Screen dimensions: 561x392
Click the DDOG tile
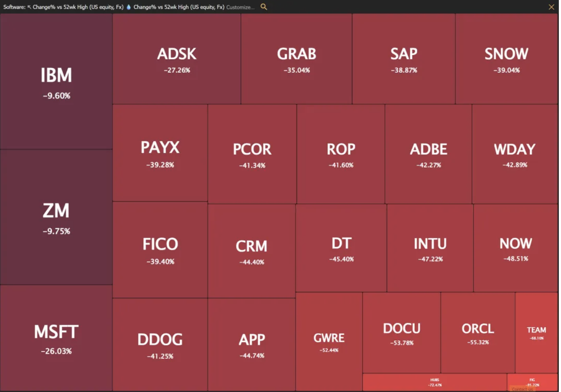[160, 344]
